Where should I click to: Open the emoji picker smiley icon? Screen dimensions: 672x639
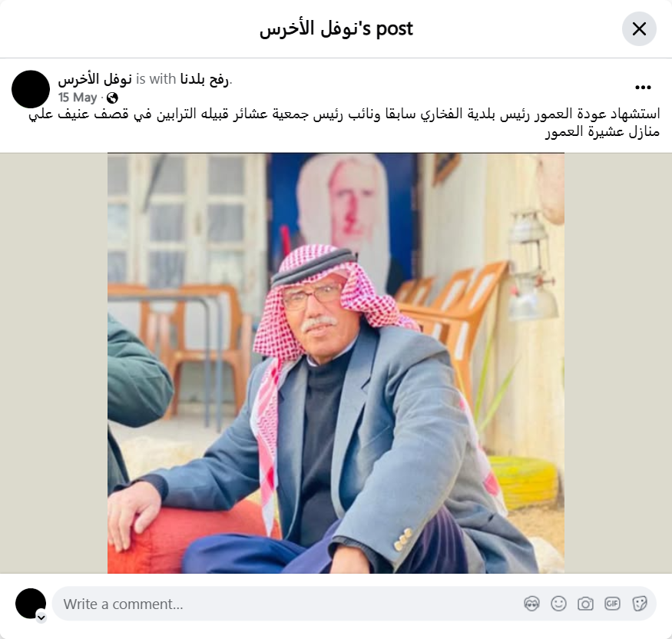pyautogui.click(x=558, y=604)
